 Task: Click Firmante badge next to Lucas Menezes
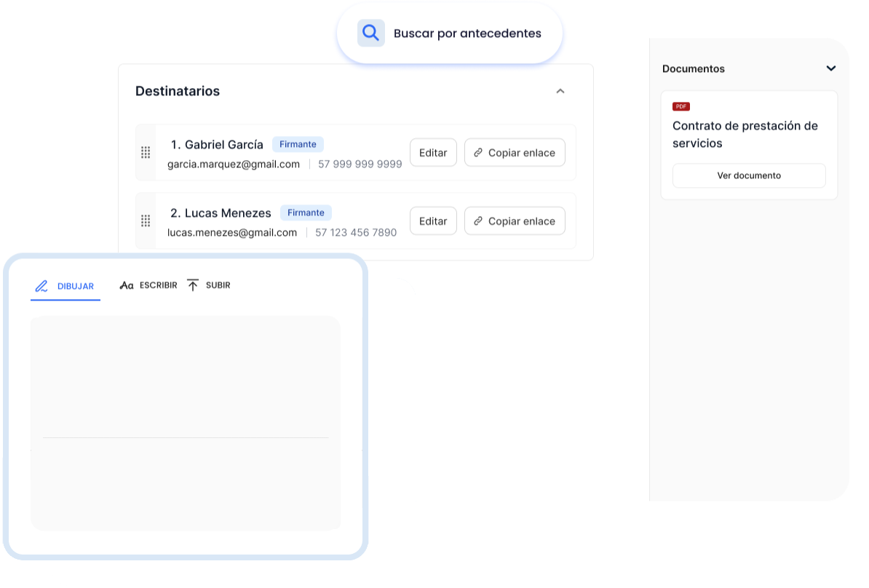[x=306, y=212]
